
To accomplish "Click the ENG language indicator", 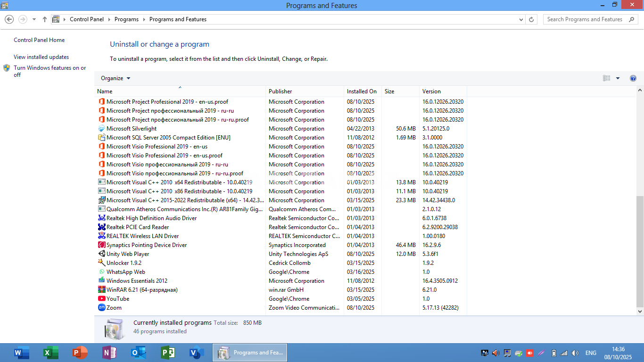I will (591, 353).
